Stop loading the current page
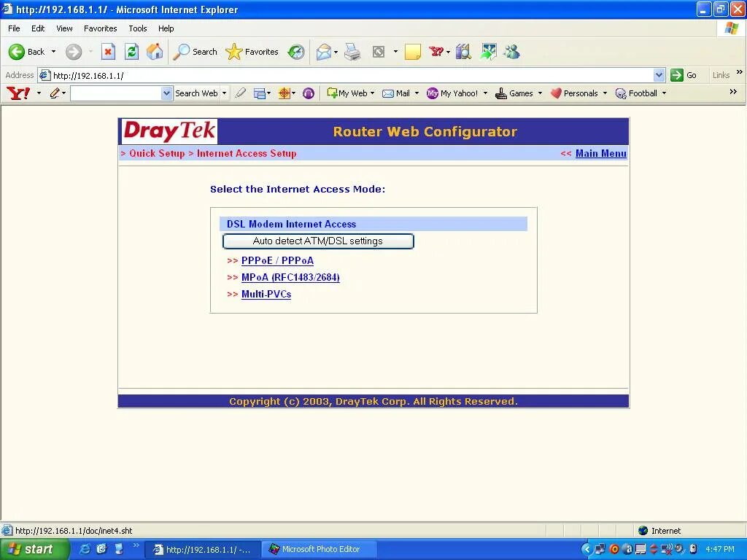 [110, 52]
